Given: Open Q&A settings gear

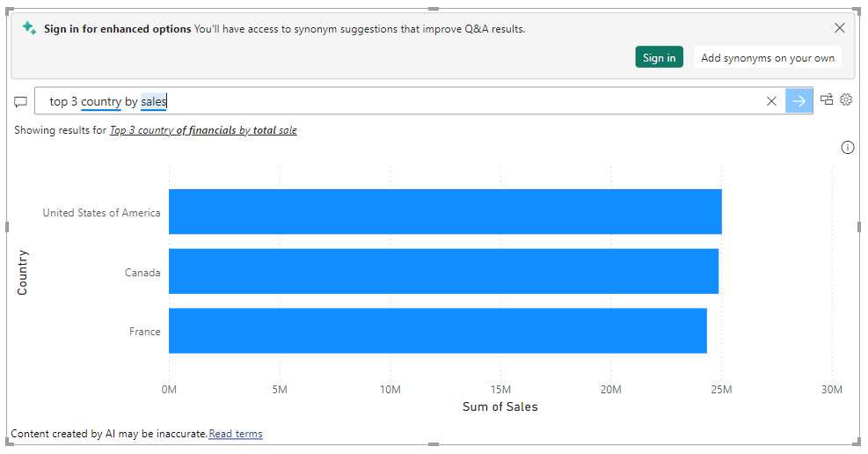Looking at the screenshot, I should click(x=846, y=99).
